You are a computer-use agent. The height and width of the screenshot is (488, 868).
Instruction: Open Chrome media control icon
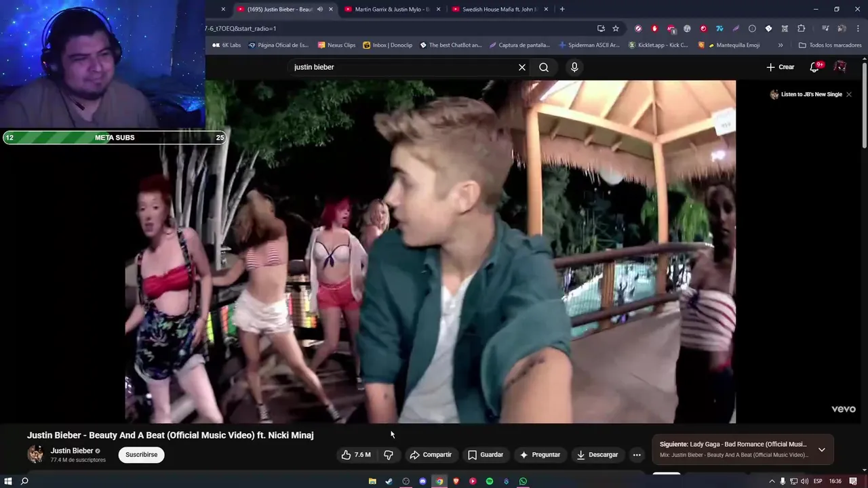tap(825, 28)
